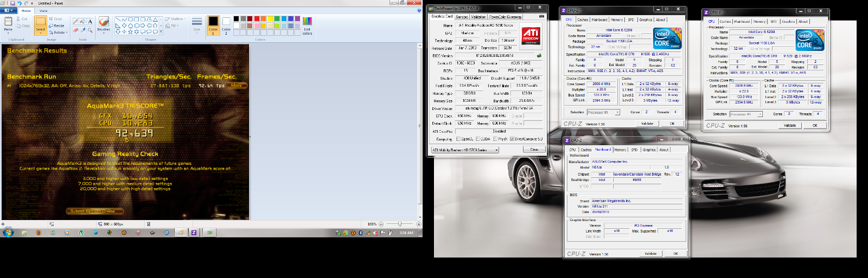Switch to the View tab in Paint
The image size is (868, 278).
tap(43, 10)
